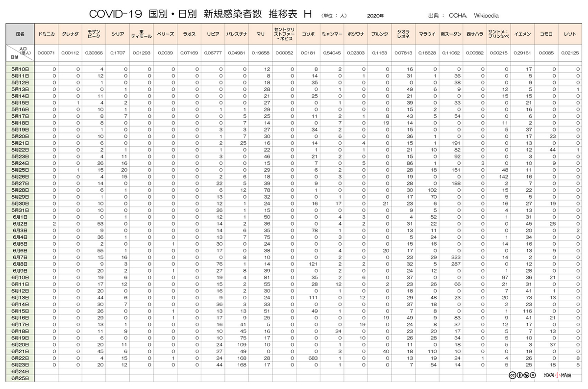This screenshot has width=588, height=389.
Task: Click the '6月23日' date row label
Action: pyautogui.click(x=21, y=364)
